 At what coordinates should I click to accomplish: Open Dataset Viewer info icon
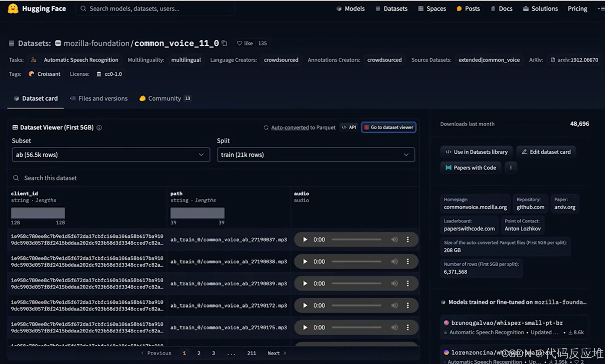(99, 128)
